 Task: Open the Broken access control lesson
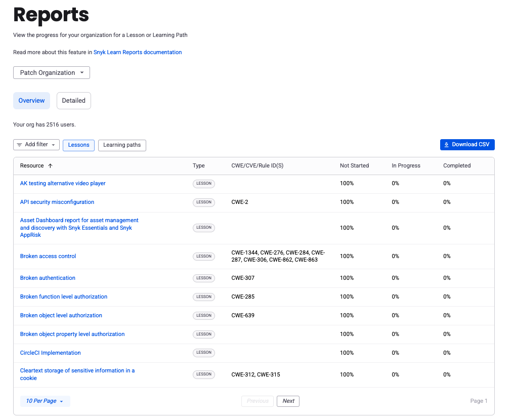48,257
